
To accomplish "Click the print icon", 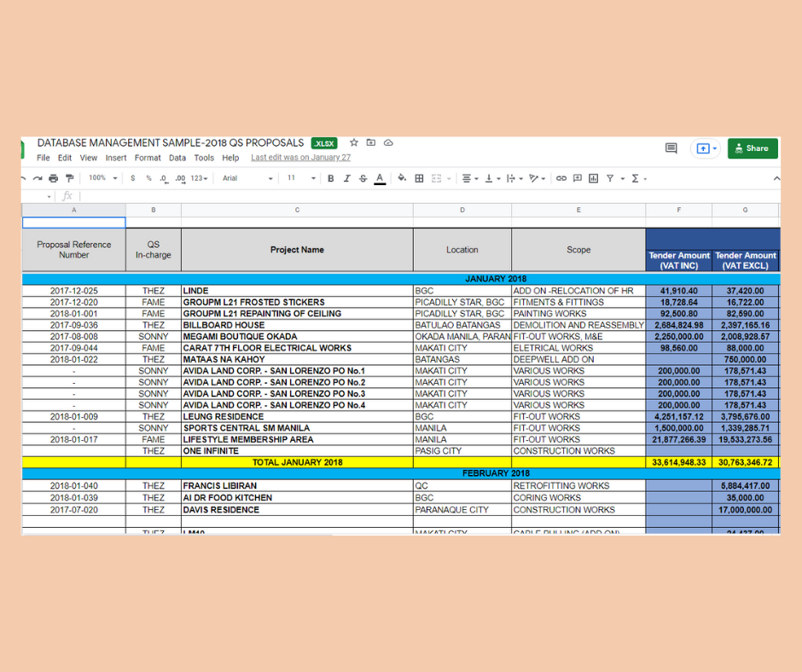I will click(53, 178).
